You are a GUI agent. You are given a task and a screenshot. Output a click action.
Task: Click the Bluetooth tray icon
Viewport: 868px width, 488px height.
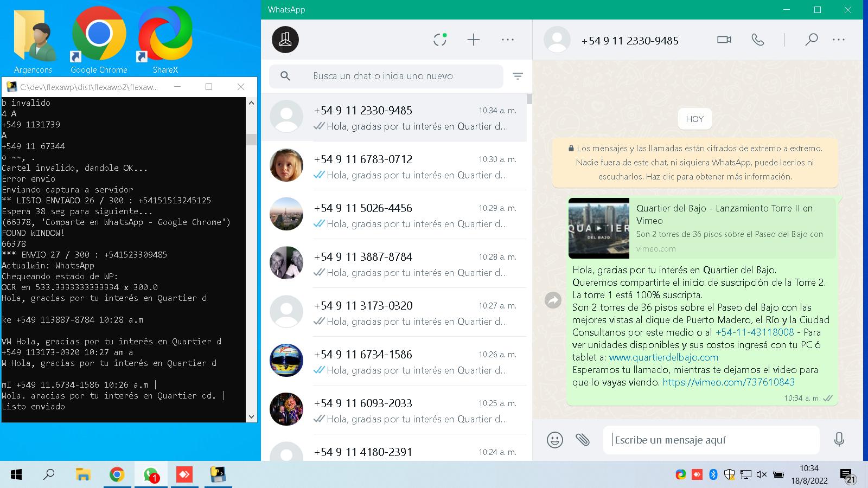tap(713, 474)
